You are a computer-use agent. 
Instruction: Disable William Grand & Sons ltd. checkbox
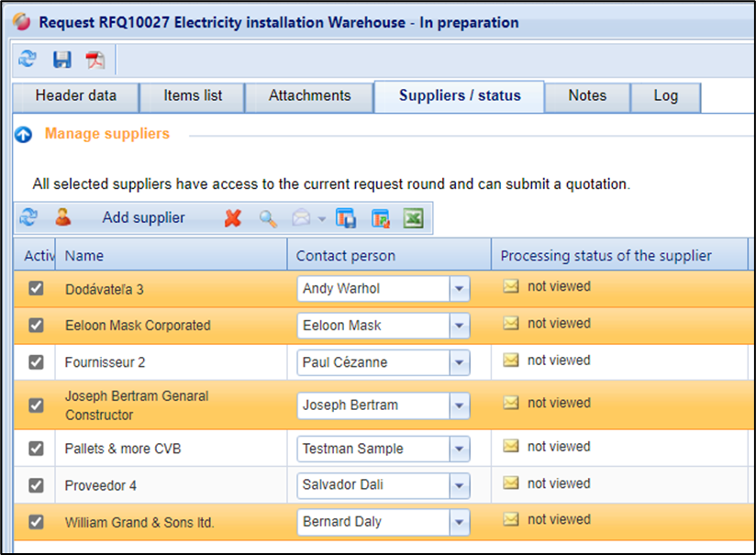click(x=36, y=522)
